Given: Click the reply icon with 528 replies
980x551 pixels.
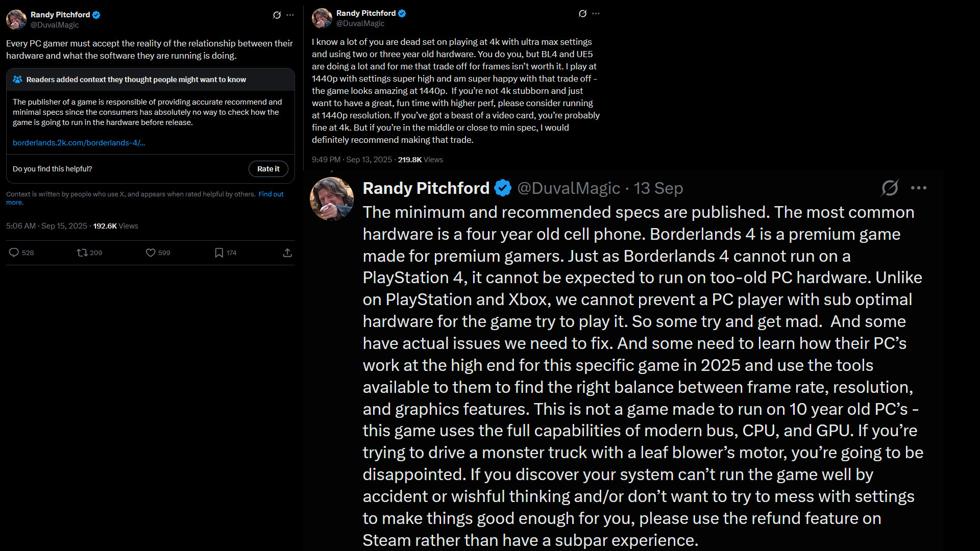Looking at the screenshot, I should (x=14, y=253).
